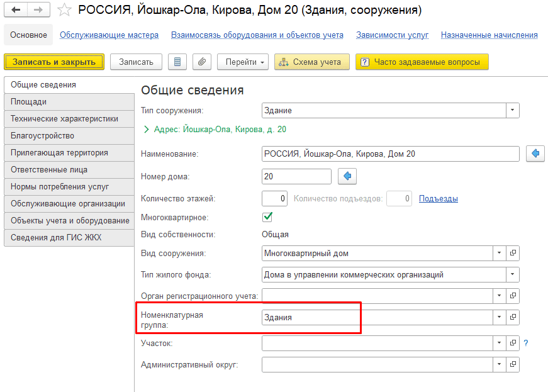Expand the Адрес section with green arrow

pyautogui.click(x=146, y=130)
